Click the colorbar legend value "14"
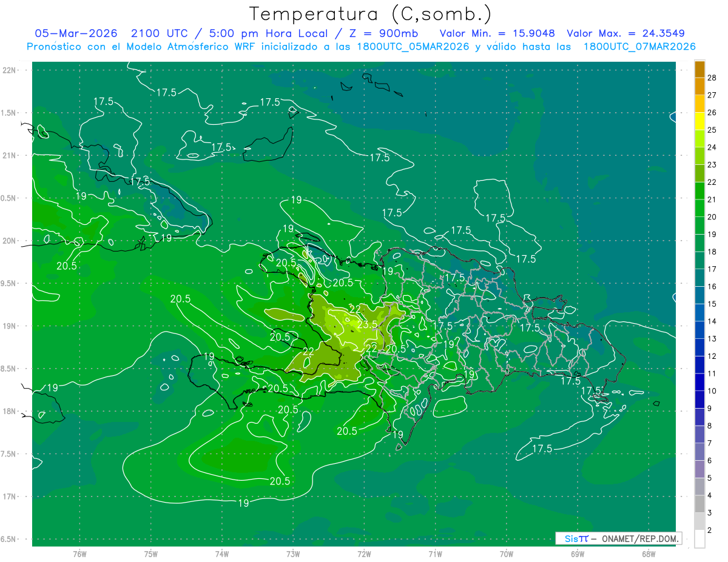The width and height of the screenshot is (728, 562). pyautogui.click(x=712, y=321)
